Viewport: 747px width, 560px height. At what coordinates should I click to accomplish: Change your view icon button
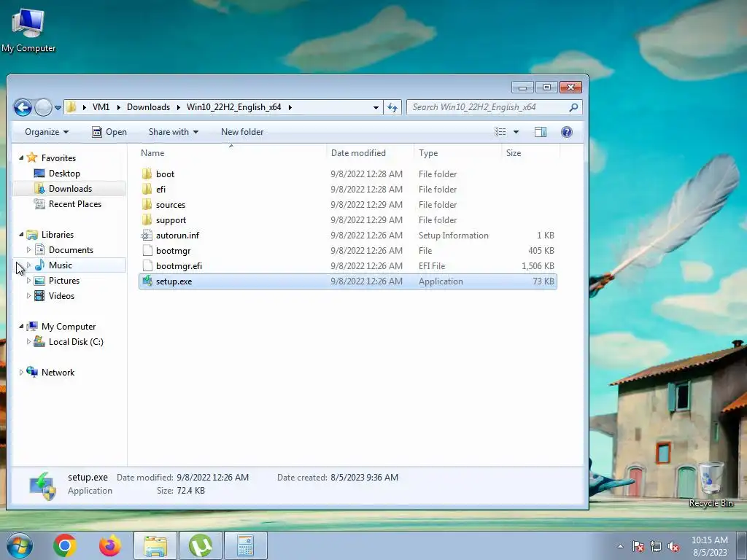(x=500, y=132)
